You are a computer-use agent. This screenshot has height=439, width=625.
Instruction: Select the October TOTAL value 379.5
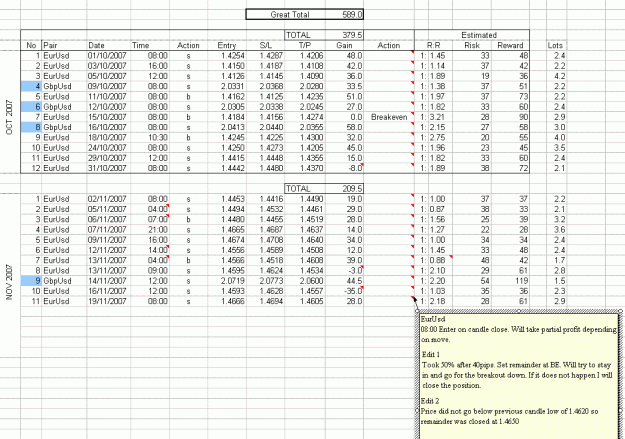(x=344, y=35)
